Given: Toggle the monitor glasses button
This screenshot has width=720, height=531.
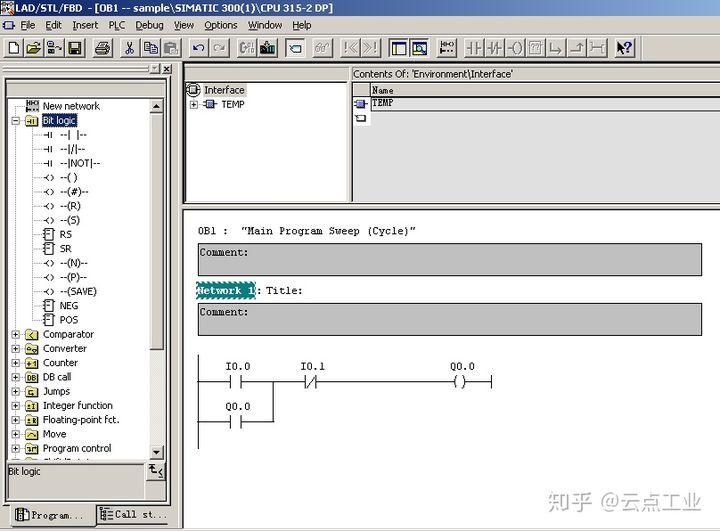Looking at the screenshot, I should tap(322, 47).
